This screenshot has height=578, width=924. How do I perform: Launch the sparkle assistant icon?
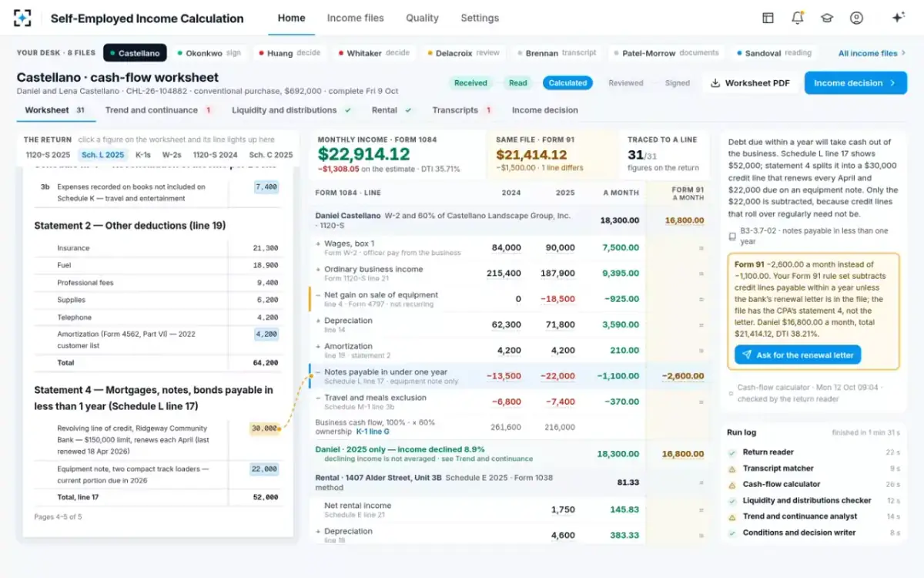coord(898,18)
